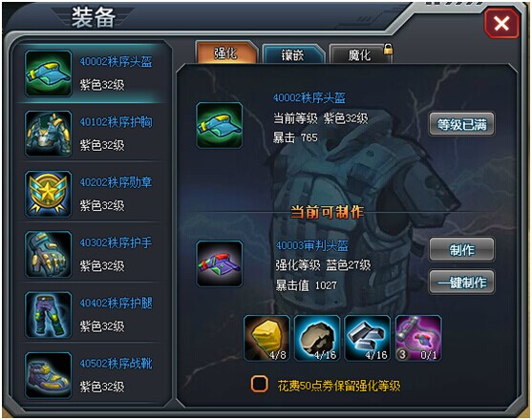Open the 镶嵌 tab
Screen dimensions: 532x420
(293, 54)
